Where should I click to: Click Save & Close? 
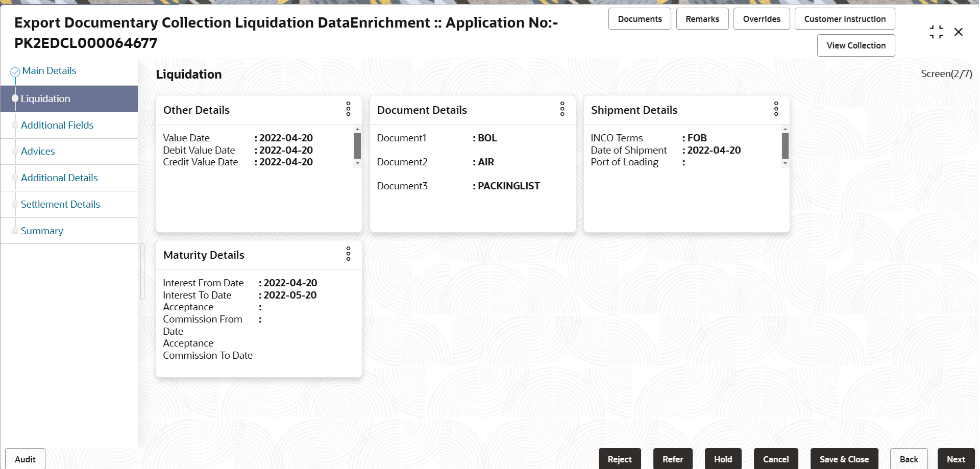pos(844,459)
